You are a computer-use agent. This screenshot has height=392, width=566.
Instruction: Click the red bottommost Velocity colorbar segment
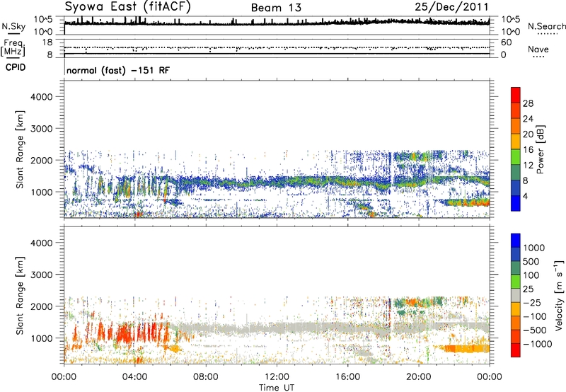pos(516,350)
